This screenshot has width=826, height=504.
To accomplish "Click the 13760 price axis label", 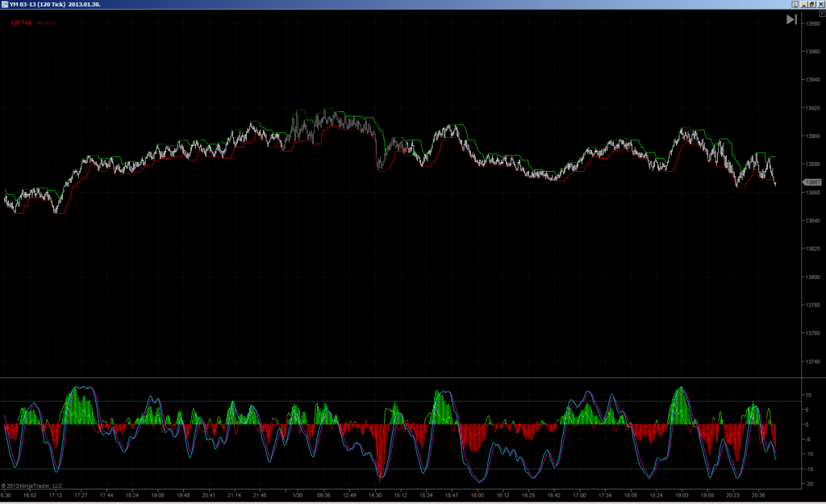I will (x=812, y=333).
